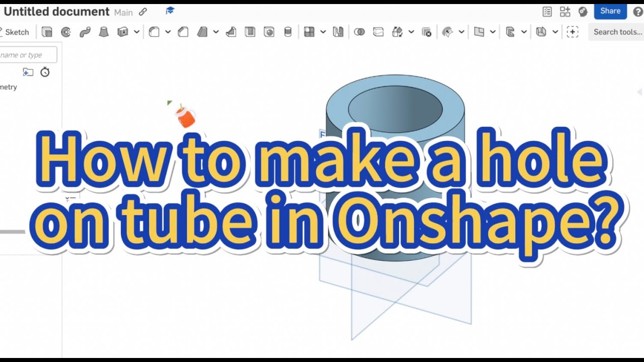Click the add custom features icon
Screen dimensions: 644x362
(x=573, y=32)
